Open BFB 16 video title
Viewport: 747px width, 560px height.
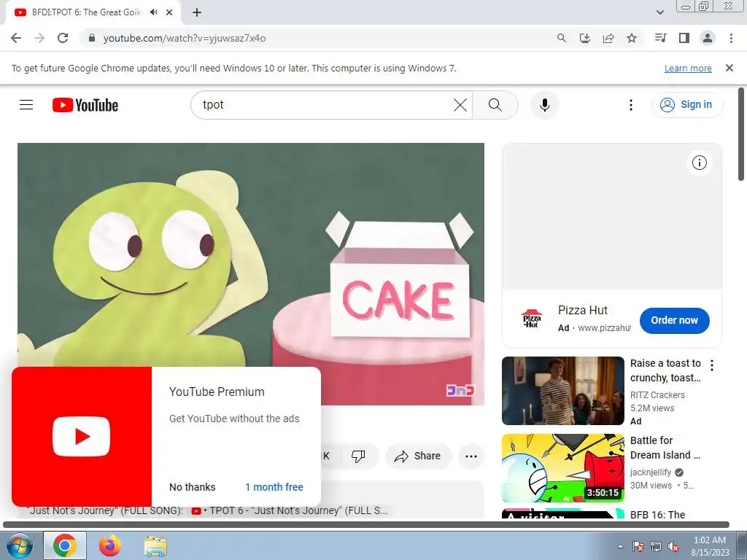click(x=657, y=515)
